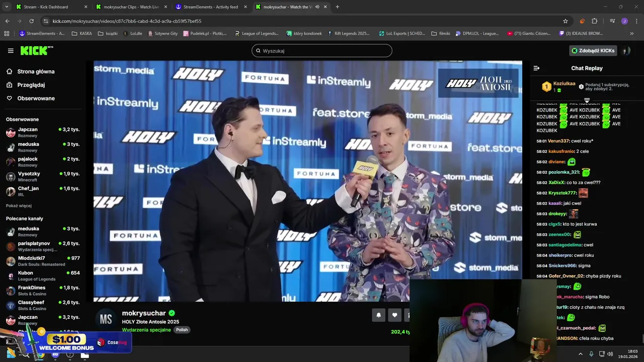Click Verun337 username in chat
644x362 pixels.
coord(558,141)
